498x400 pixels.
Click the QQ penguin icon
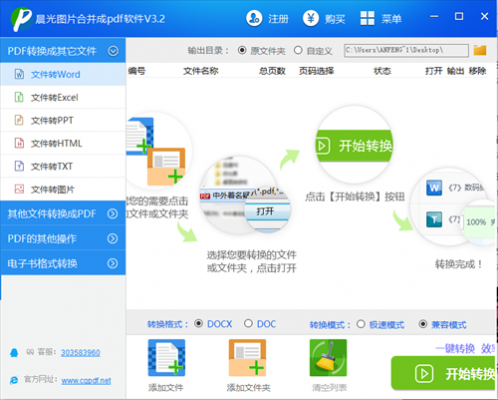click(x=14, y=353)
